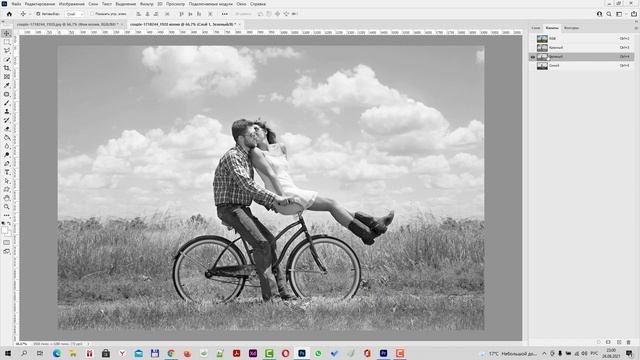Toggle visibility of the Зеленый channel
Viewport: 640px width, 360px height.
pos(532,57)
